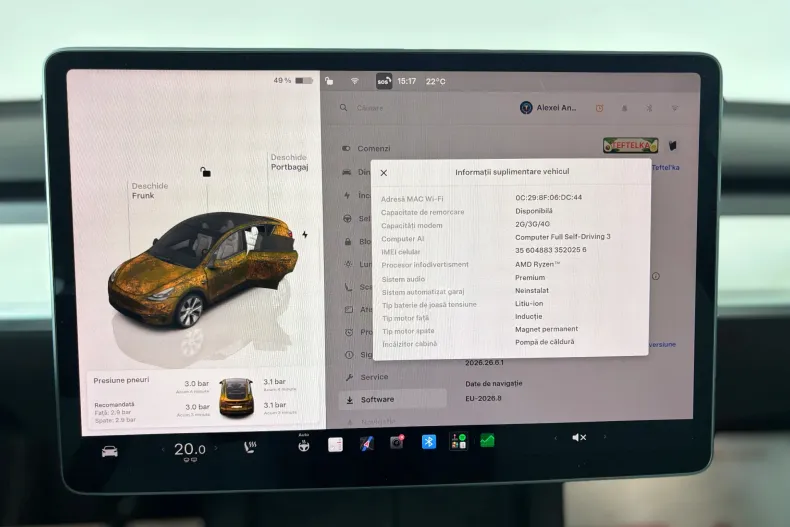The image size is (790, 527).
Task: Tap the 2G/3G/4G modem value
Action: click(x=532, y=224)
